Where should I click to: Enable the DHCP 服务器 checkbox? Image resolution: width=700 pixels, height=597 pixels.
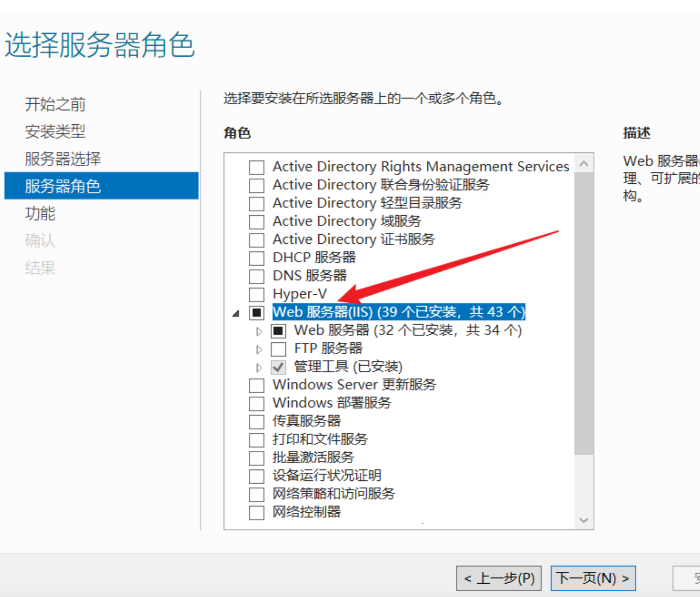(256, 258)
